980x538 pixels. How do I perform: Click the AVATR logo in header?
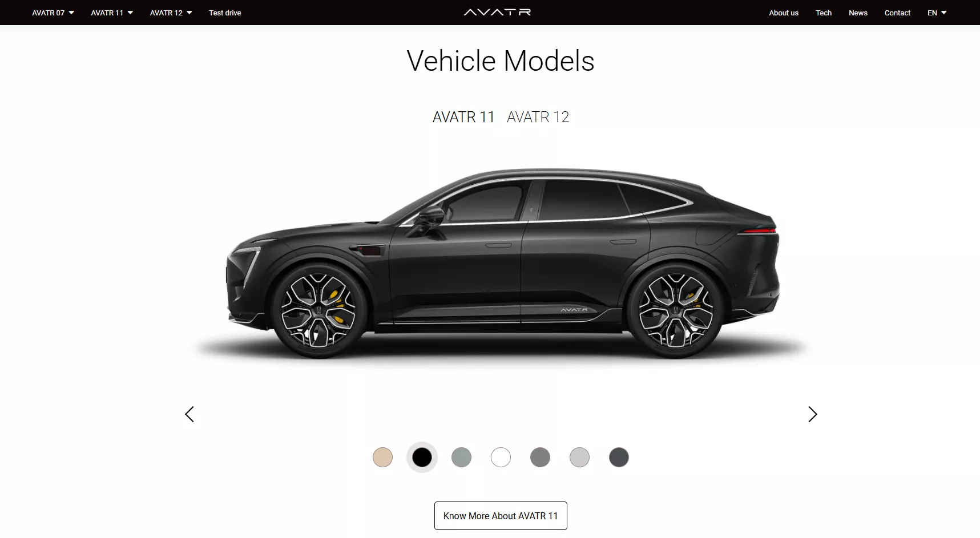(497, 12)
